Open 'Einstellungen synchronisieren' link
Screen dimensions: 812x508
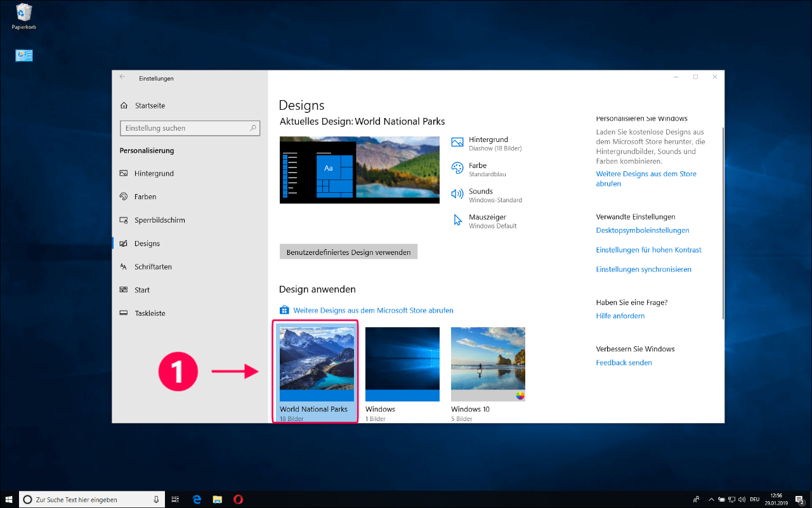(644, 270)
